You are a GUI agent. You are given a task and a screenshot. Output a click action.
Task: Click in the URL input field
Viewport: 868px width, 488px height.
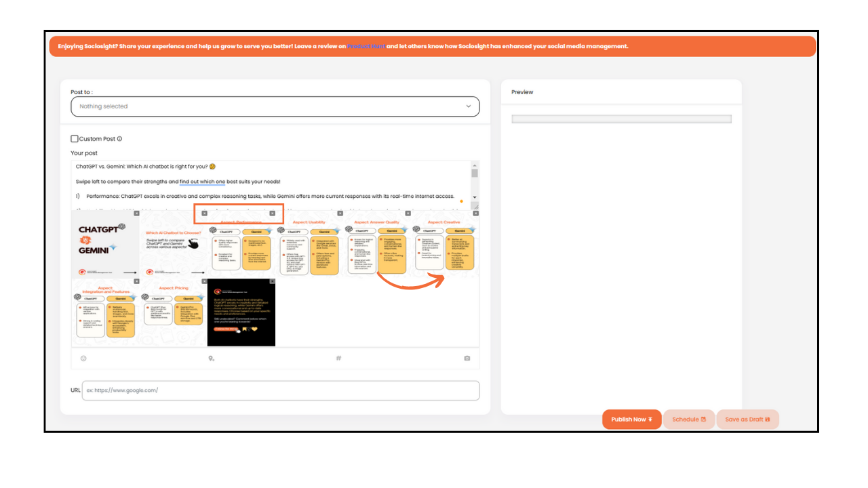coord(281,390)
